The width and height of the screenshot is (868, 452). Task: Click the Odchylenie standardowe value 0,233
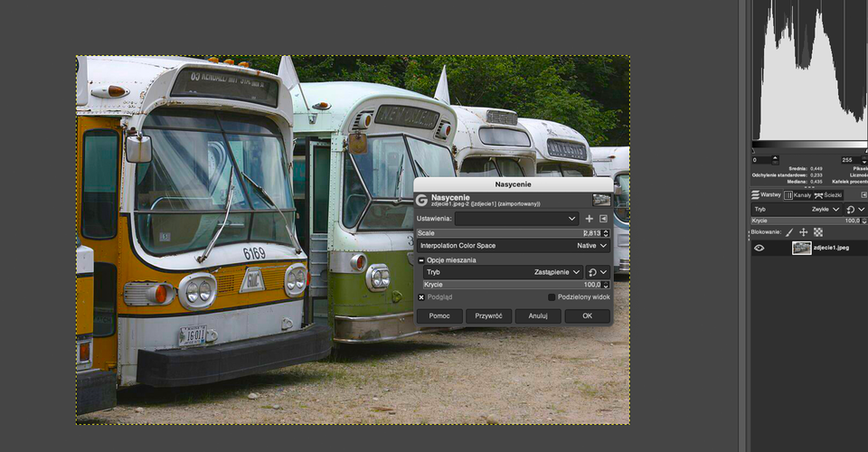(816, 174)
